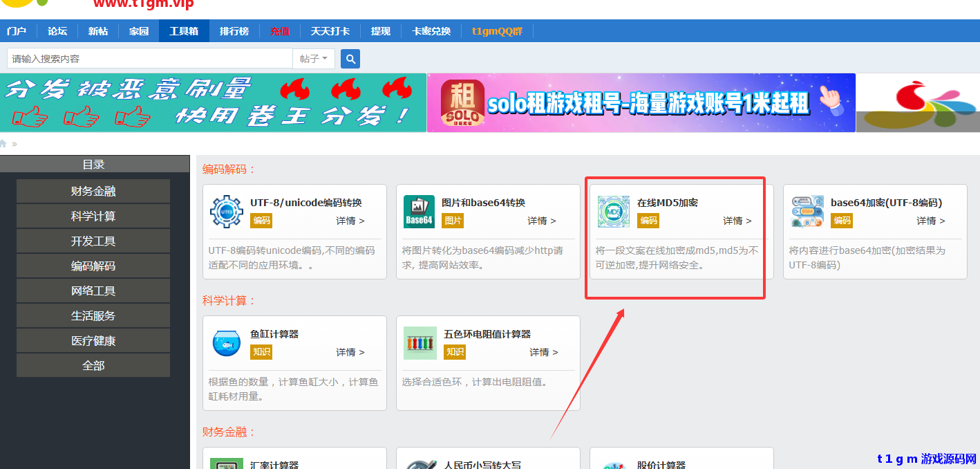
Task: Open the 鱼缸计算器 fish icon
Action: (x=226, y=343)
